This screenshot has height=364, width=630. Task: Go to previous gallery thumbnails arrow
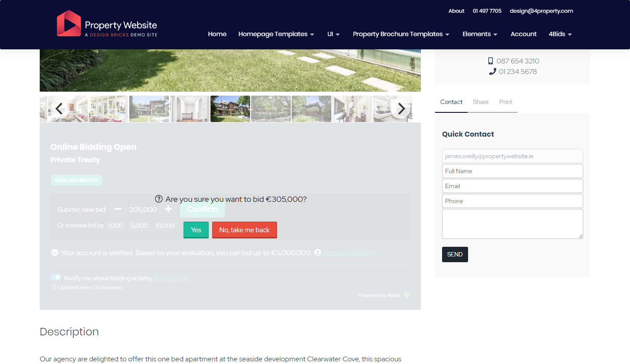click(59, 108)
